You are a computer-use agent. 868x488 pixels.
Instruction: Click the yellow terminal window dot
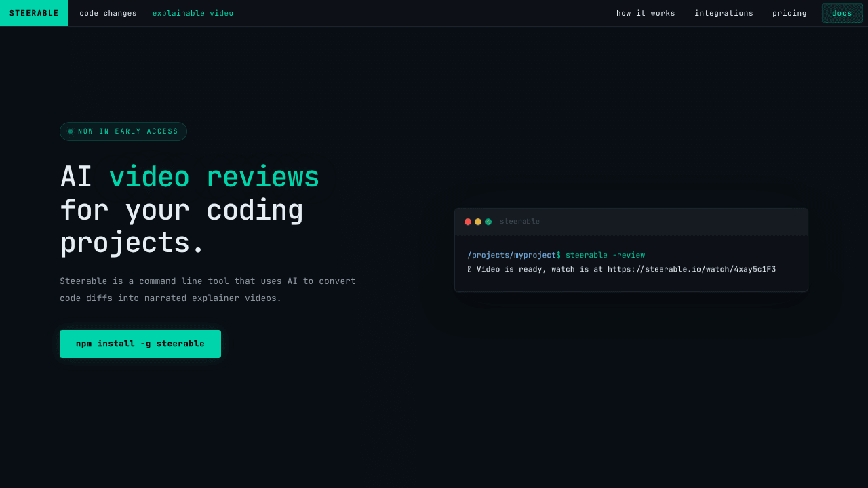[478, 222]
